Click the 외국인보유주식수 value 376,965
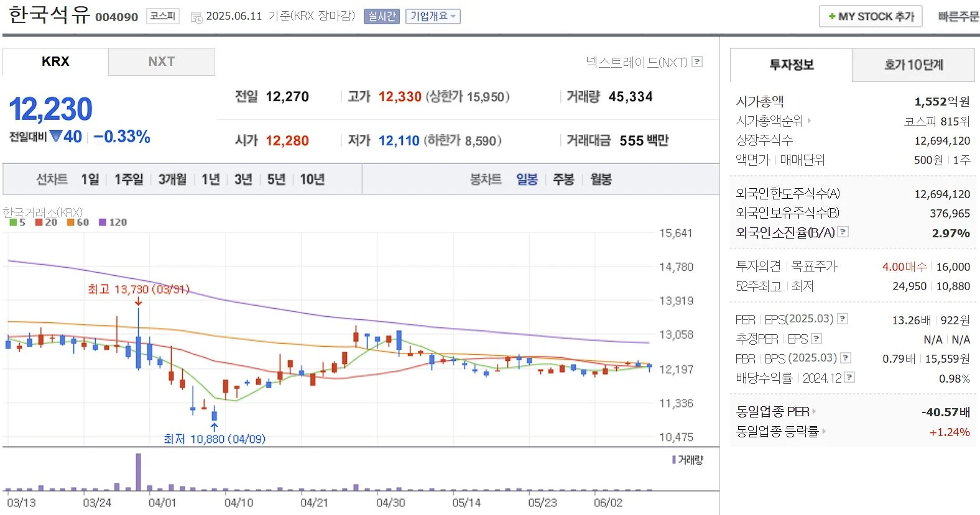This screenshot has width=980, height=515. tap(950, 213)
